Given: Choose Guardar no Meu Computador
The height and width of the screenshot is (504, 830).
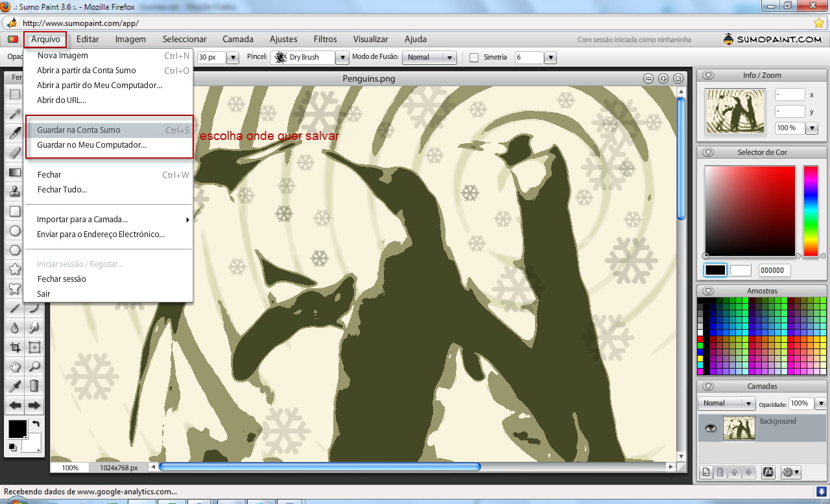Looking at the screenshot, I should [x=91, y=144].
